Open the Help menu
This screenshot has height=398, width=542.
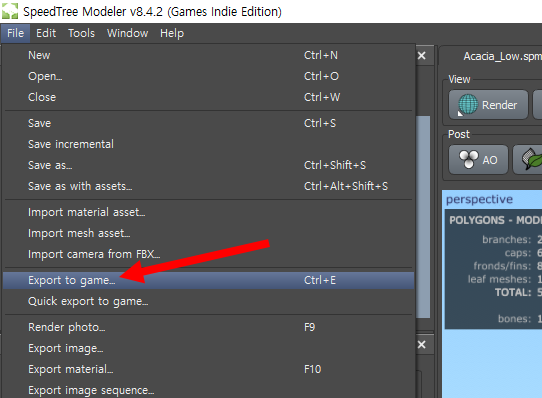tap(172, 33)
